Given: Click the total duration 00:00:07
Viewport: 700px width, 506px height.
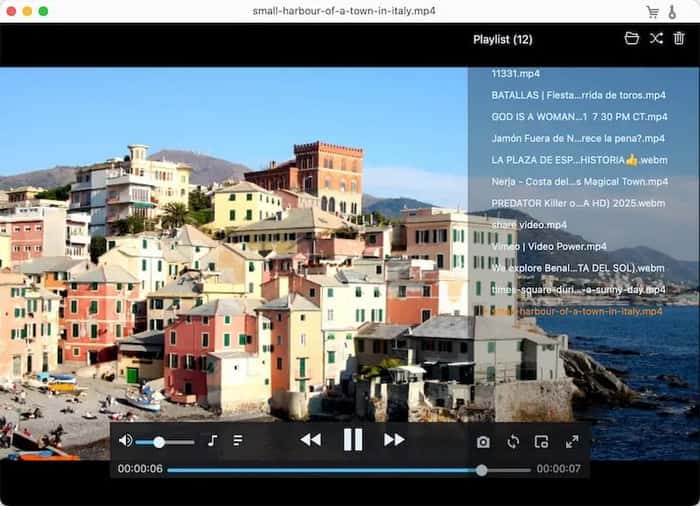Looking at the screenshot, I should tap(558, 468).
